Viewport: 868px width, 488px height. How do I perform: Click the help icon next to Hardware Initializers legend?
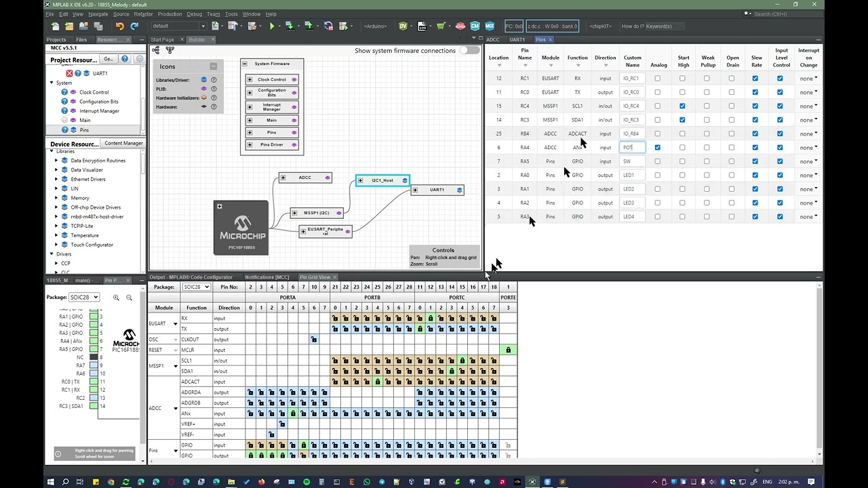(214, 98)
